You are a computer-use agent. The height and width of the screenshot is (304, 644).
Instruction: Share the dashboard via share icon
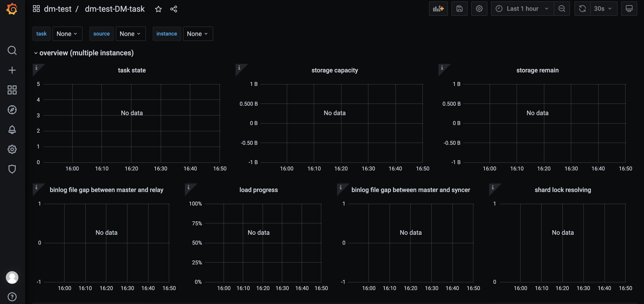pyautogui.click(x=173, y=9)
